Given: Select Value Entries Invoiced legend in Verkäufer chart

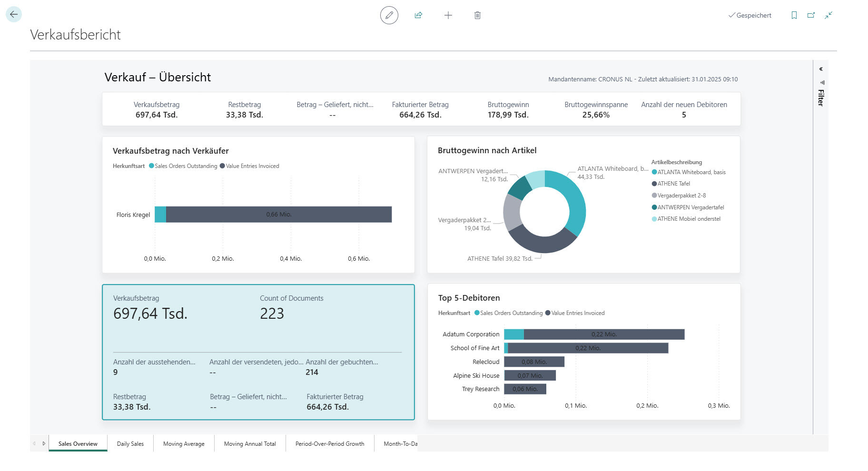Looking at the screenshot, I should click(x=249, y=166).
